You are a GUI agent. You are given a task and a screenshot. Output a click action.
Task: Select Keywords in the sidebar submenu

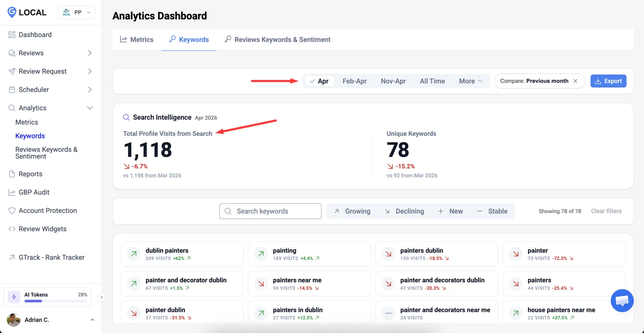pos(30,136)
